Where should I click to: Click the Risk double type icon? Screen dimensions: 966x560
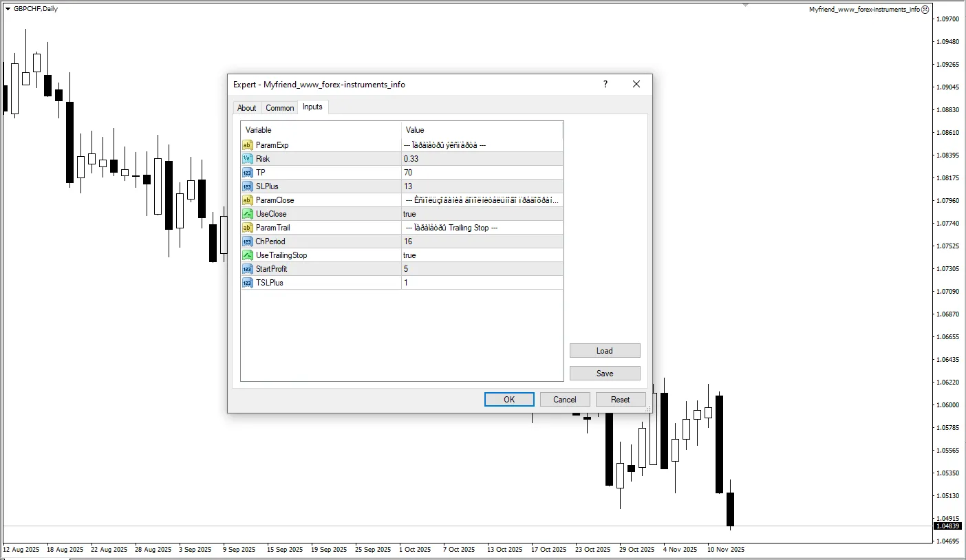point(248,159)
